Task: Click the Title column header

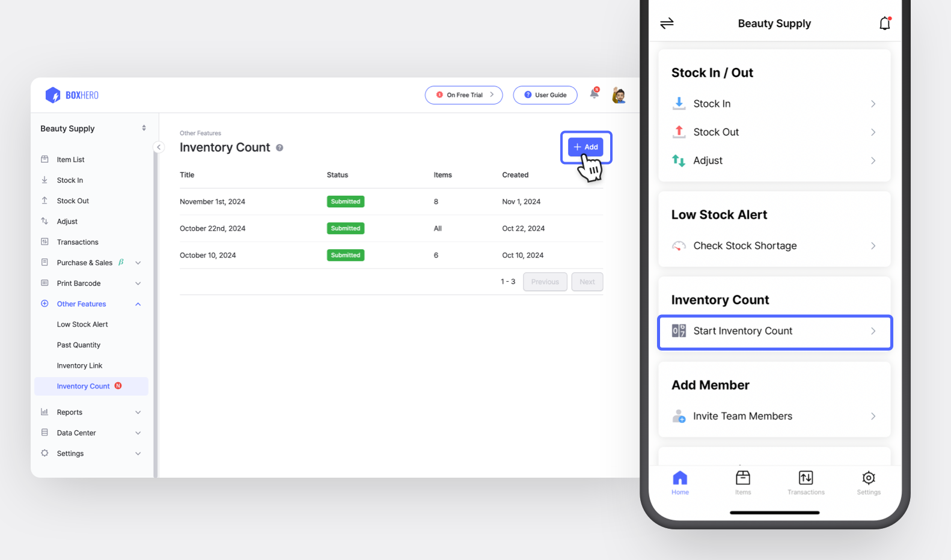Action: pos(187,175)
